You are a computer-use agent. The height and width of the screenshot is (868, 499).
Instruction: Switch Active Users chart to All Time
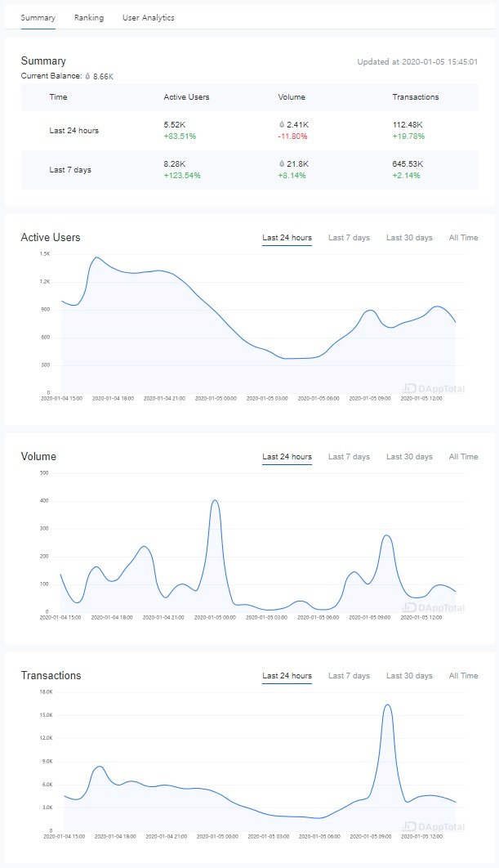tap(463, 238)
